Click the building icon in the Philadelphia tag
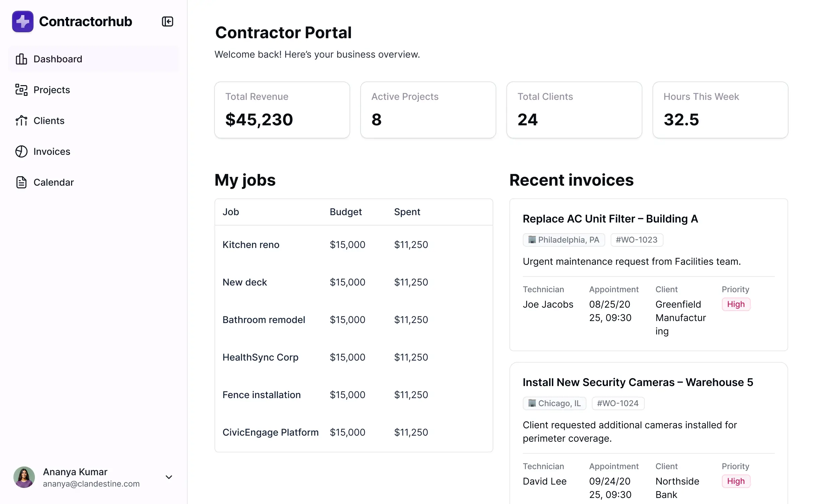This screenshot has height=504, width=815. pyautogui.click(x=532, y=240)
